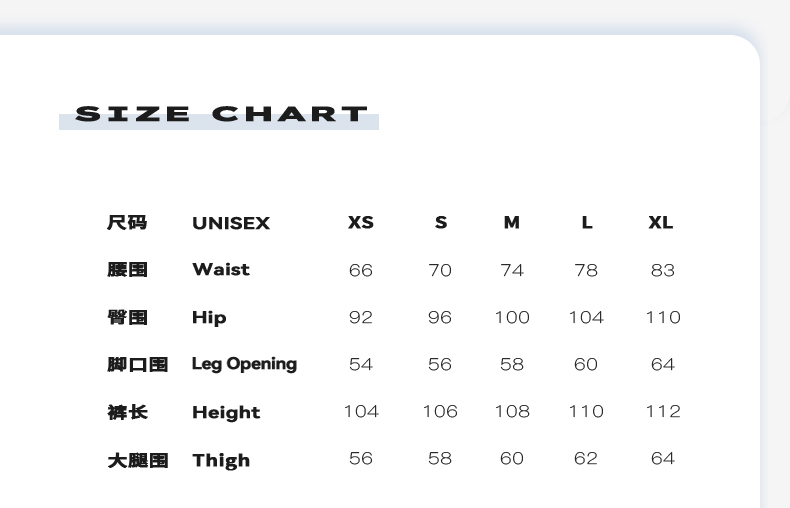Select Leg Opening value 54 for XS
790x508 pixels.
(361, 364)
